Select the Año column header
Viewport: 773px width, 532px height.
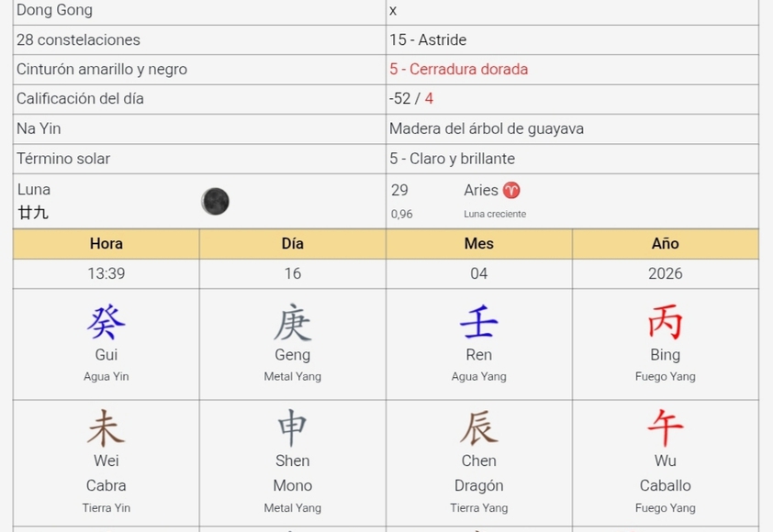coord(665,244)
